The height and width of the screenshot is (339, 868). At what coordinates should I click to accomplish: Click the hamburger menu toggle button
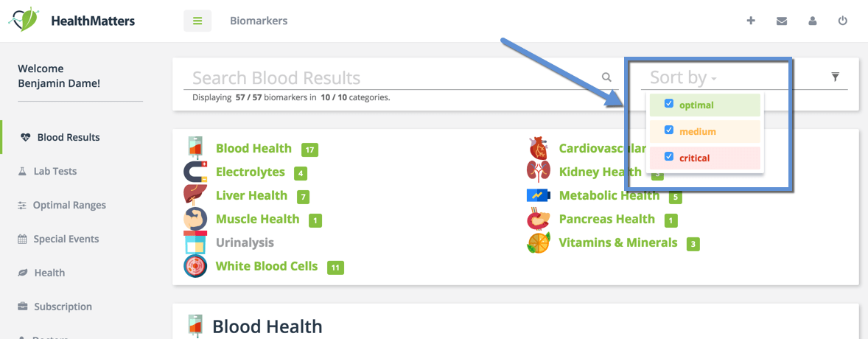coord(197,21)
